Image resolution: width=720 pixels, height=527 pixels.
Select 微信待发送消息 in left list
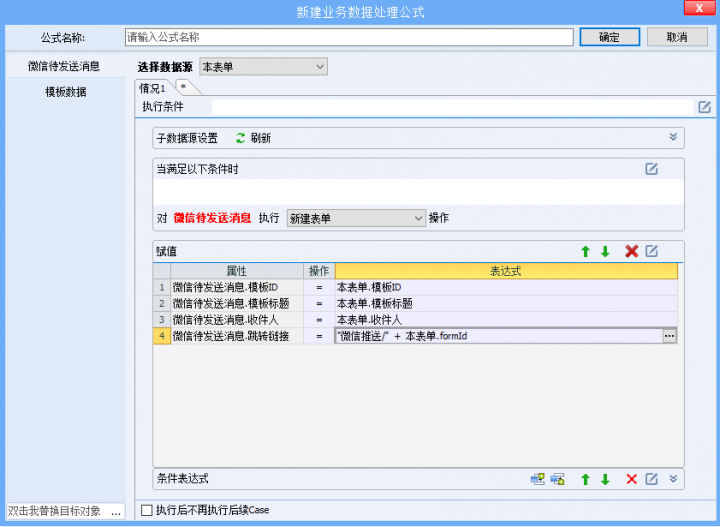(x=64, y=66)
